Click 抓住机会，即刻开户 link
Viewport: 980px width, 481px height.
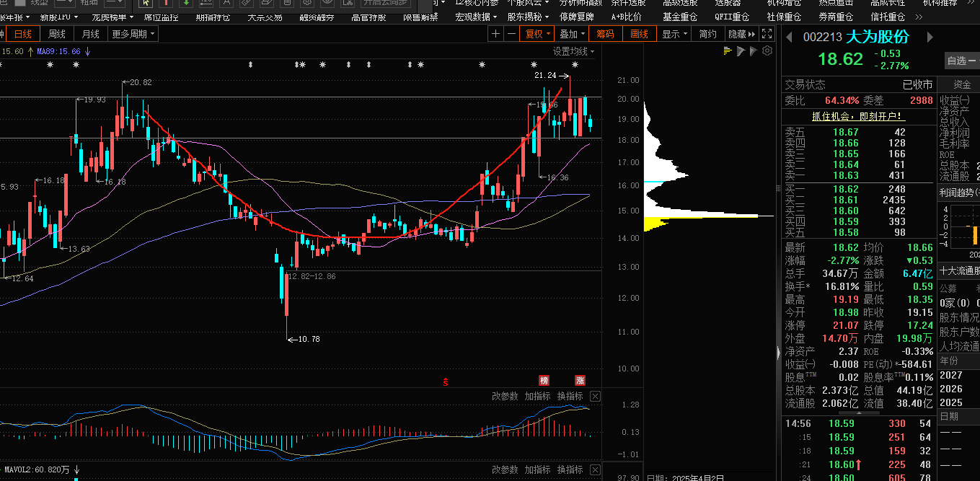point(858,116)
